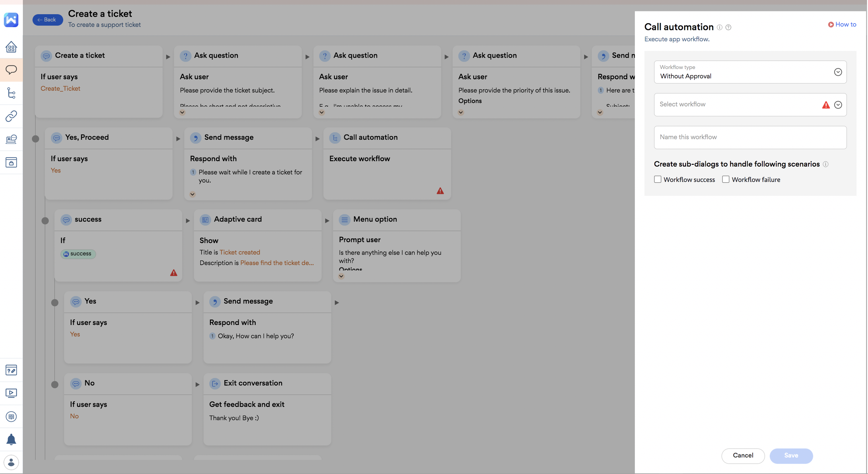The image size is (868, 474).
Task: Open the workflow tree sidebar icon
Action: 11,93
